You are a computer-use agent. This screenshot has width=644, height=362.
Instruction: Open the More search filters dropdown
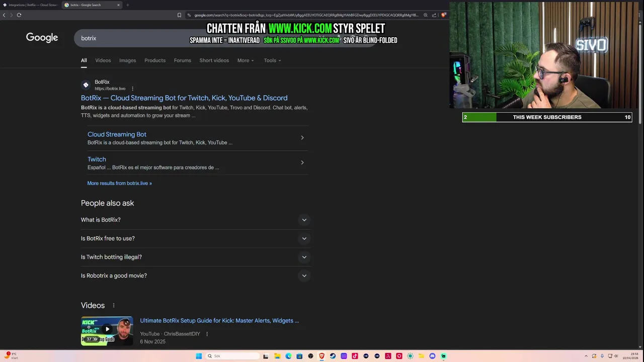point(246,60)
